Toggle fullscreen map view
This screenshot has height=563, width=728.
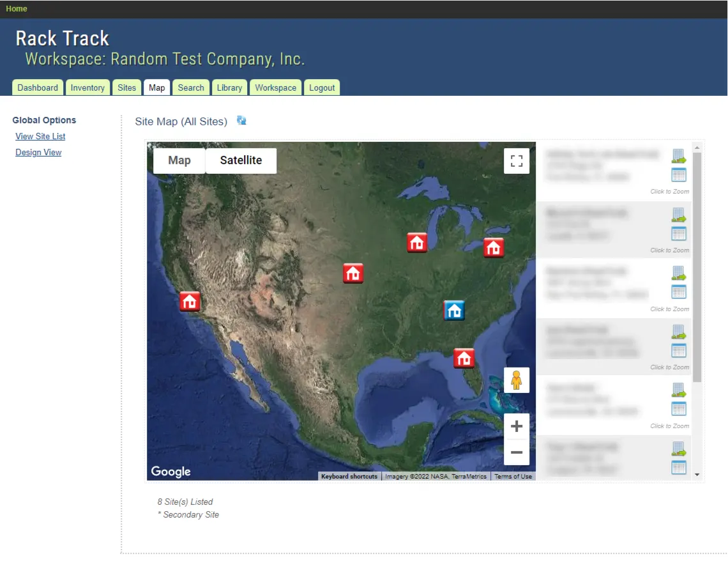pos(517,161)
